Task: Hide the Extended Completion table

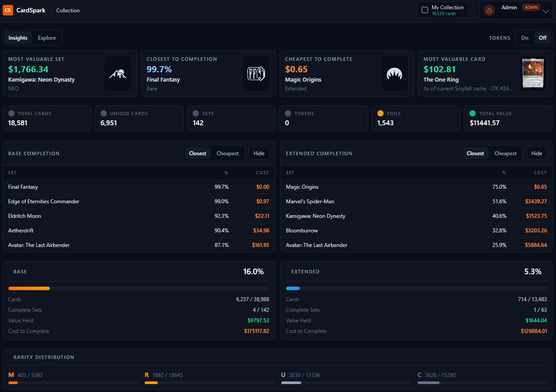Action: pyautogui.click(x=537, y=153)
